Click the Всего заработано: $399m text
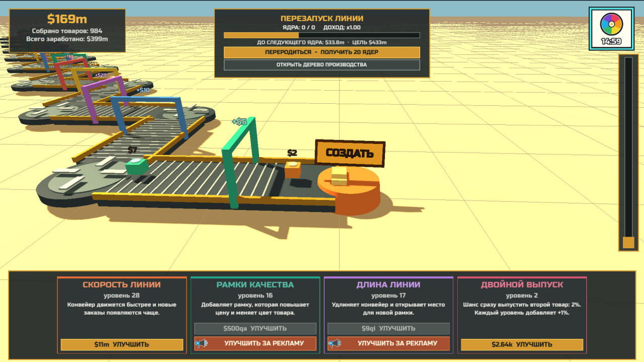Image resolution: width=644 pixels, height=362 pixels. [x=67, y=39]
